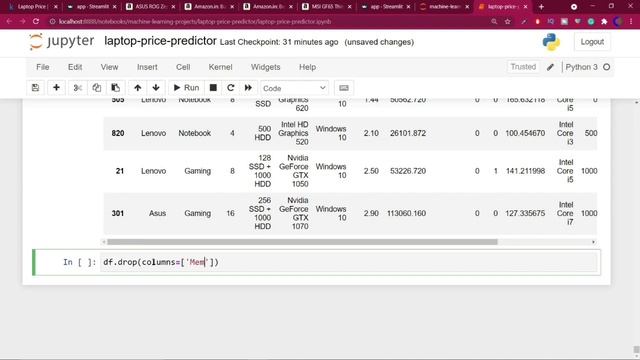Viewport: 640px width, 360px height.
Task: Click the Last Checkpoint text
Action: tap(279, 42)
